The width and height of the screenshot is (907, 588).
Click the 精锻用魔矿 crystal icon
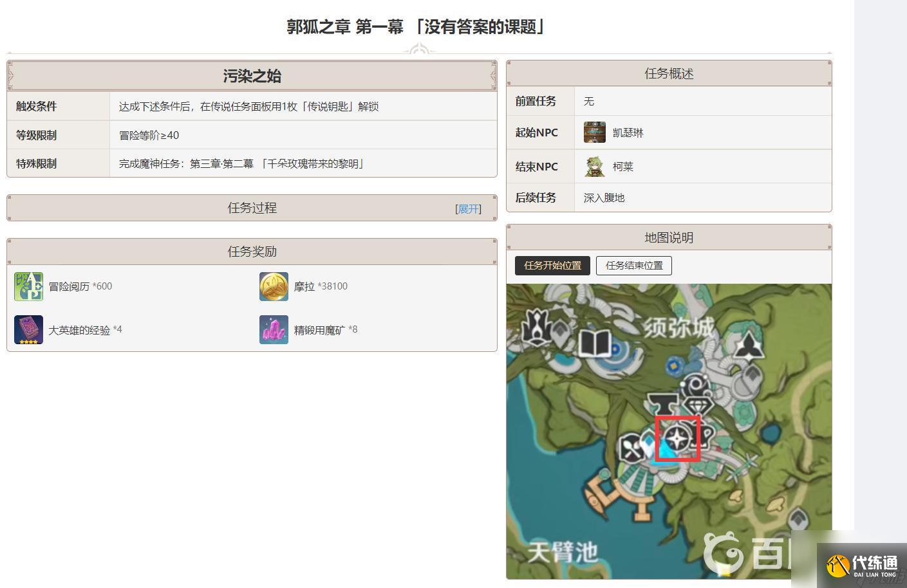coord(274,330)
